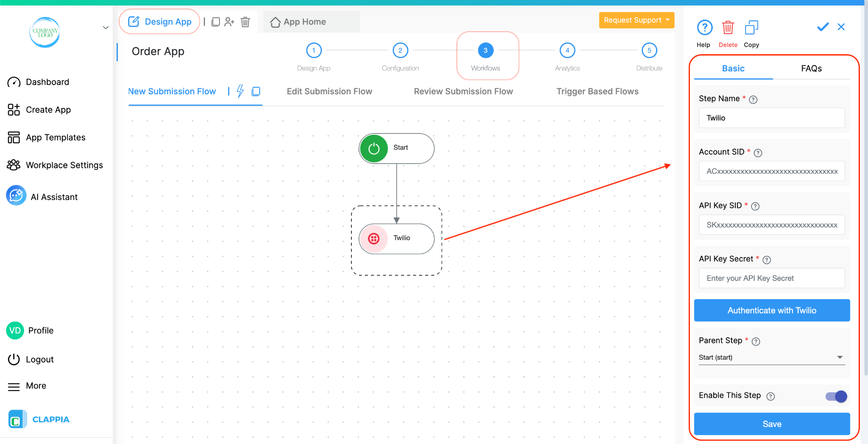Image resolution: width=868 pixels, height=444 pixels.
Task: Open the Trigger Based Flows tab
Action: (x=597, y=92)
